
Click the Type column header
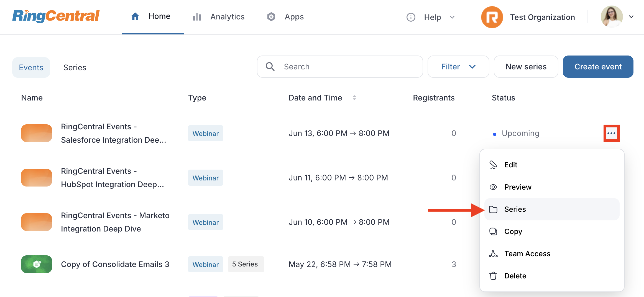pos(197,98)
